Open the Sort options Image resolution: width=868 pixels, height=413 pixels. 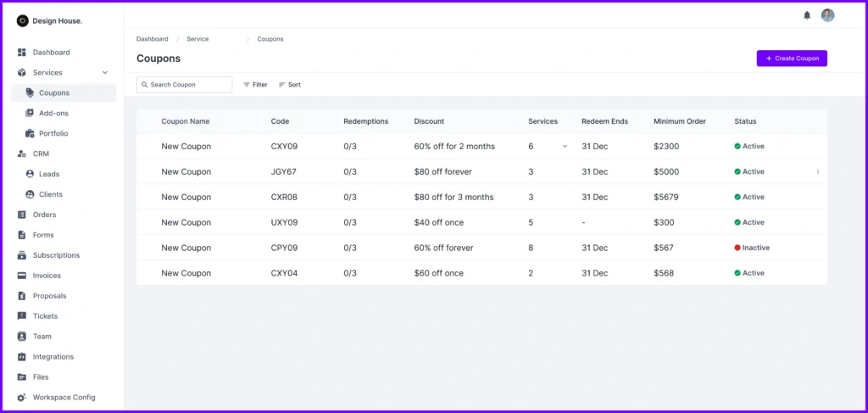289,85
